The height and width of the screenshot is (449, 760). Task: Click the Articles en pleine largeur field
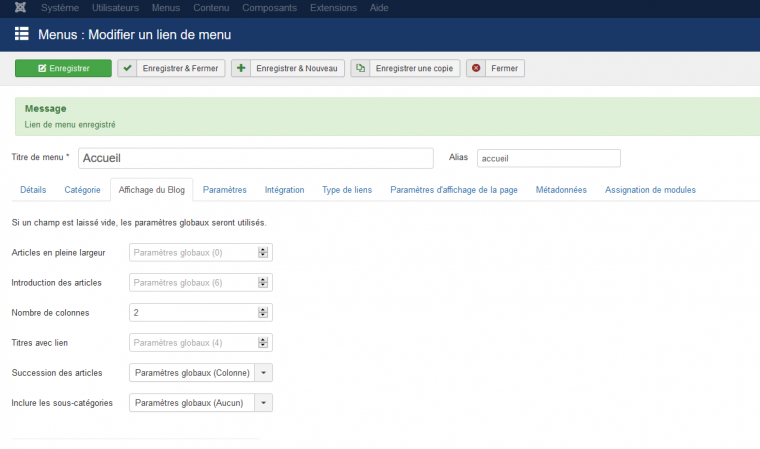[201, 252]
